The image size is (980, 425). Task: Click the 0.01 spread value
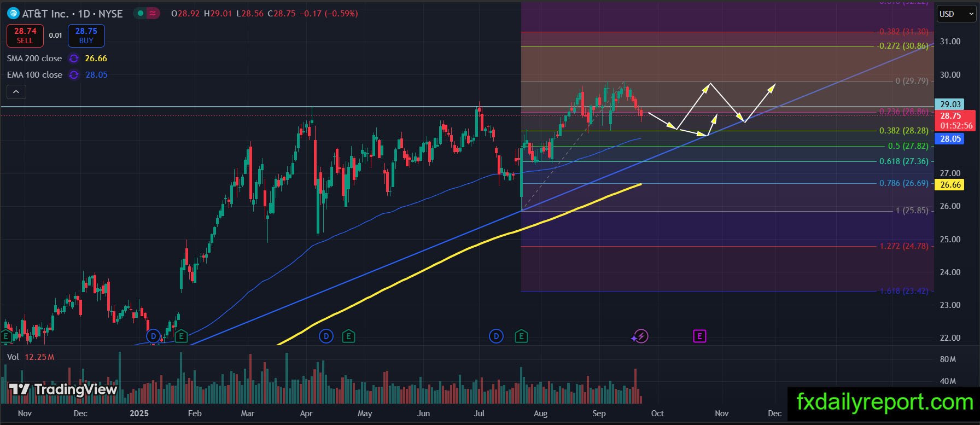point(55,36)
